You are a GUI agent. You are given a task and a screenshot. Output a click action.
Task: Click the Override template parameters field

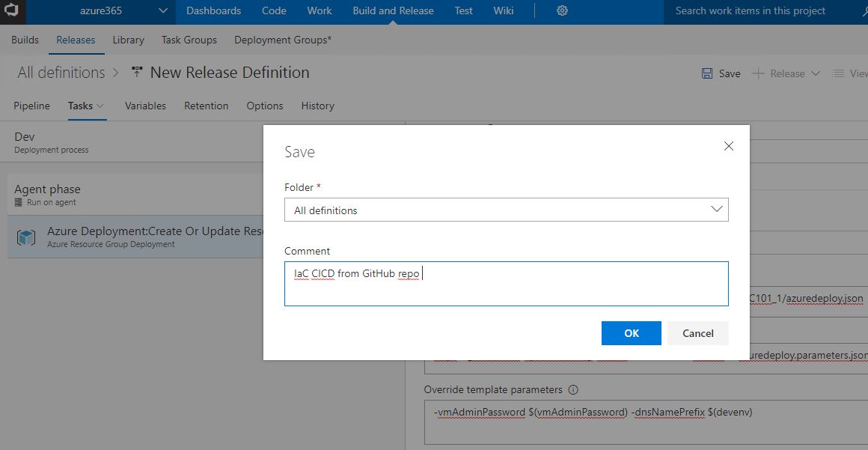[x=646, y=422]
